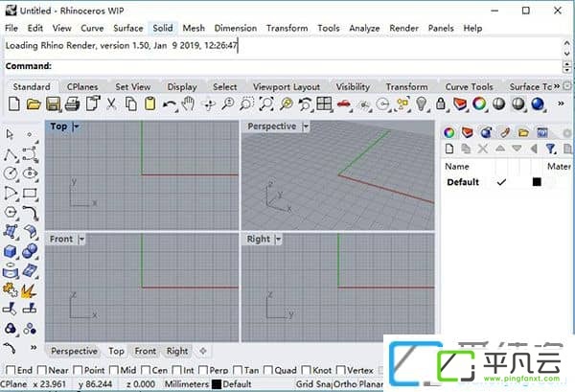
Task: Click CPlane coordinate label in status bar
Action: tap(13, 384)
